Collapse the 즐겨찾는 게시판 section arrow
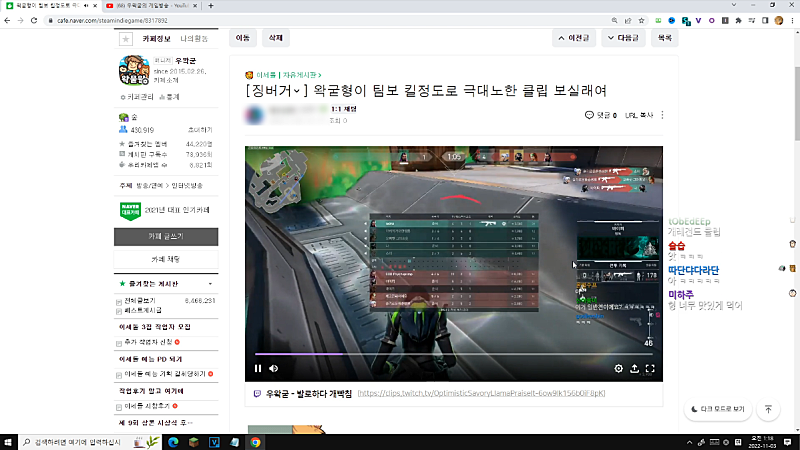This screenshot has height=450, width=800. [x=210, y=284]
